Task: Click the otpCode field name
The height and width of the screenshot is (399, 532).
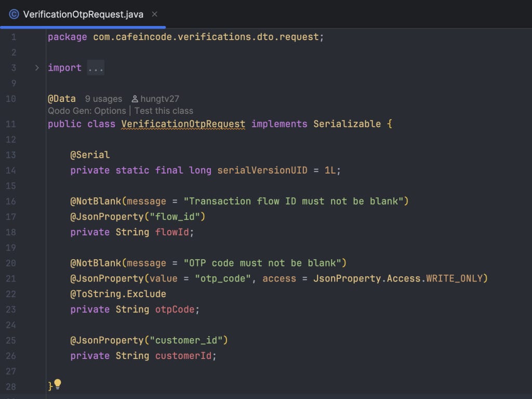Action: [x=175, y=310]
